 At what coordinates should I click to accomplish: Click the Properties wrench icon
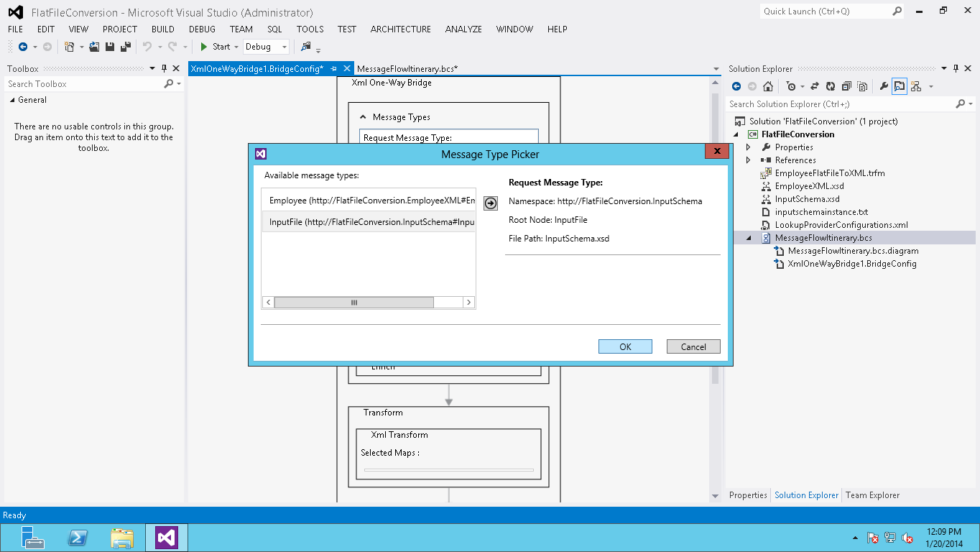pyautogui.click(x=884, y=86)
